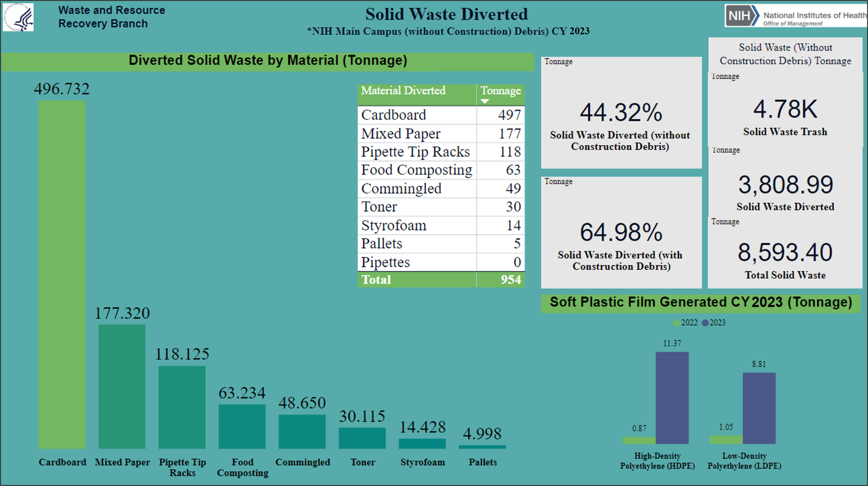Click the 118.125 data label

tap(182, 354)
